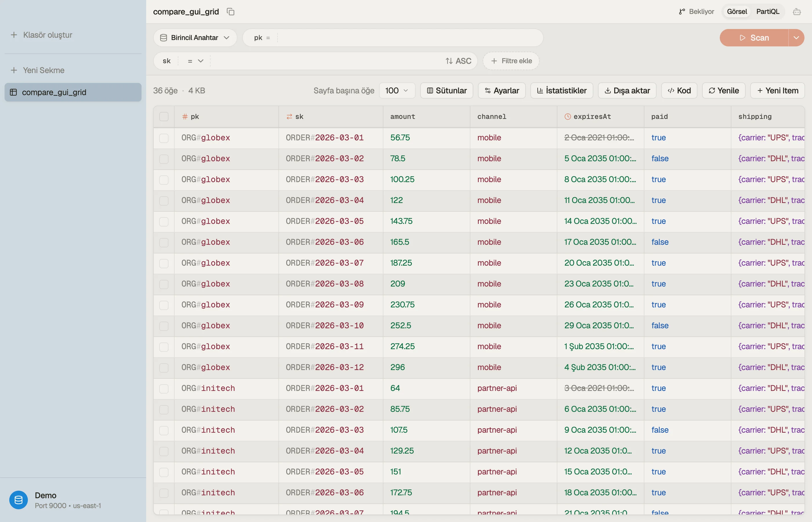Check the initech ORDER#2026-03-05 row checkbox
Image resolution: width=812 pixels, height=522 pixels.
point(164,472)
